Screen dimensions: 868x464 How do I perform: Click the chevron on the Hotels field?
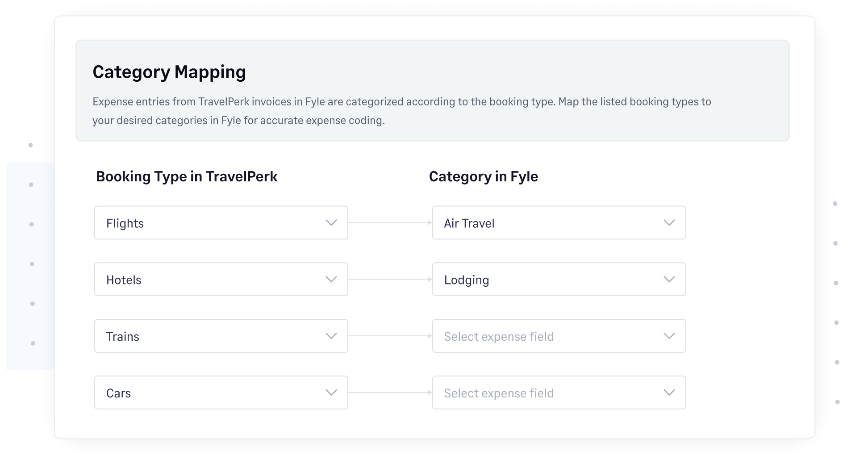pyautogui.click(x=331, y=280)
